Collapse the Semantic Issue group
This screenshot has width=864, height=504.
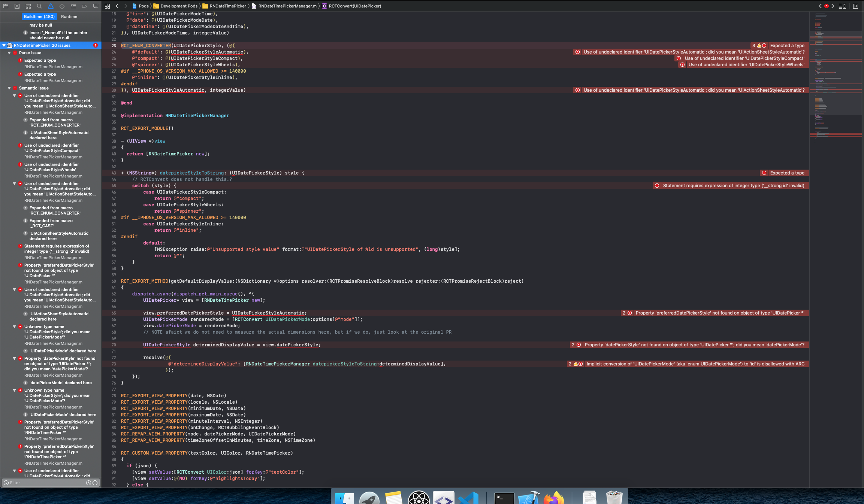(9, 88)
